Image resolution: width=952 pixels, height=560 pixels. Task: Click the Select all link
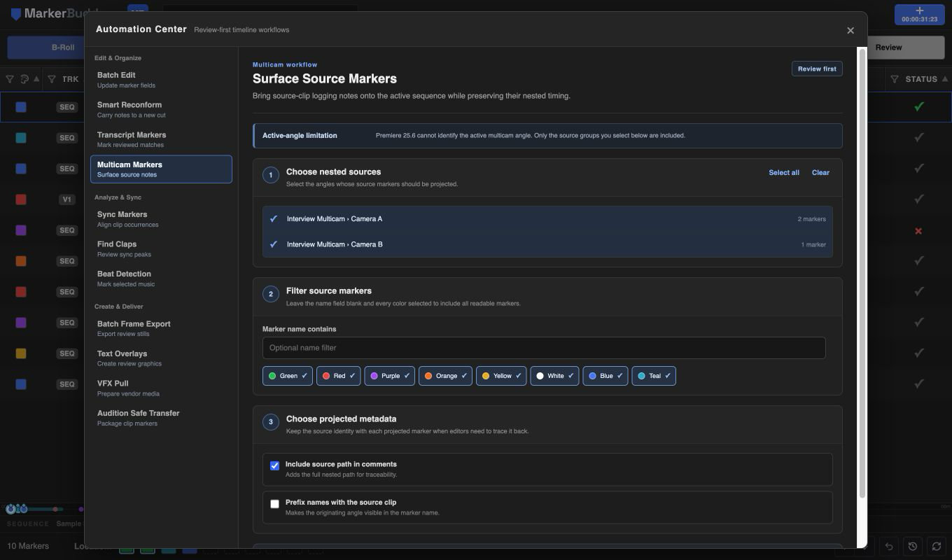point(784,172)
